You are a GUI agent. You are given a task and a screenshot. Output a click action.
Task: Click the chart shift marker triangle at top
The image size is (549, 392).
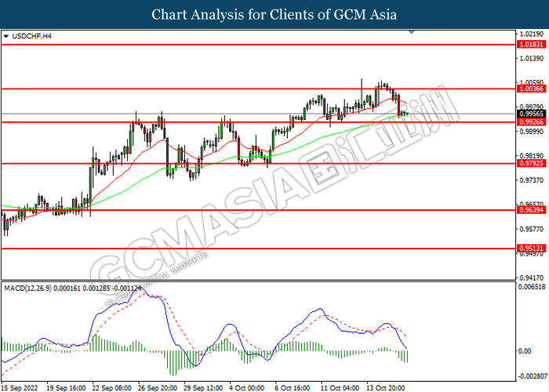coord(412,32)
